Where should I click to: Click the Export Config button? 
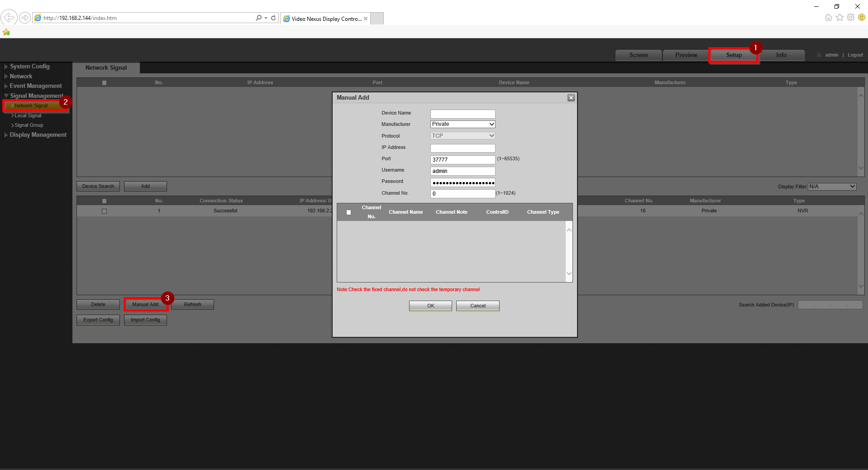[98, 320]
